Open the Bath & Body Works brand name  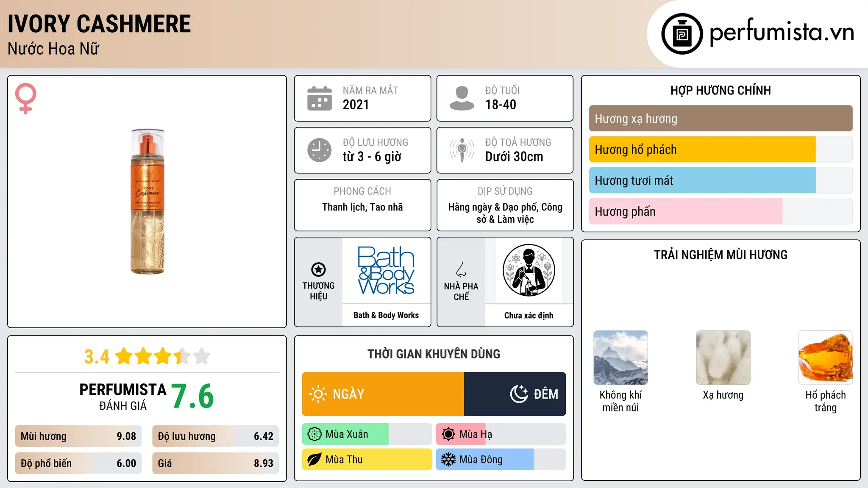pos(386,315)
